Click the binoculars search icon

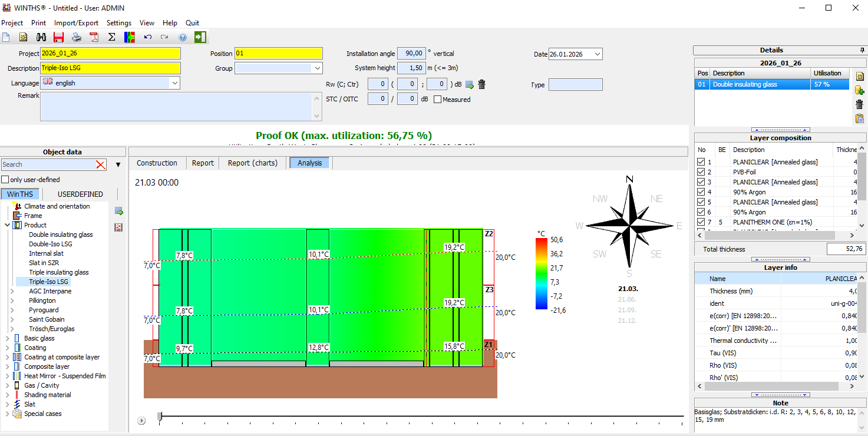41,37
